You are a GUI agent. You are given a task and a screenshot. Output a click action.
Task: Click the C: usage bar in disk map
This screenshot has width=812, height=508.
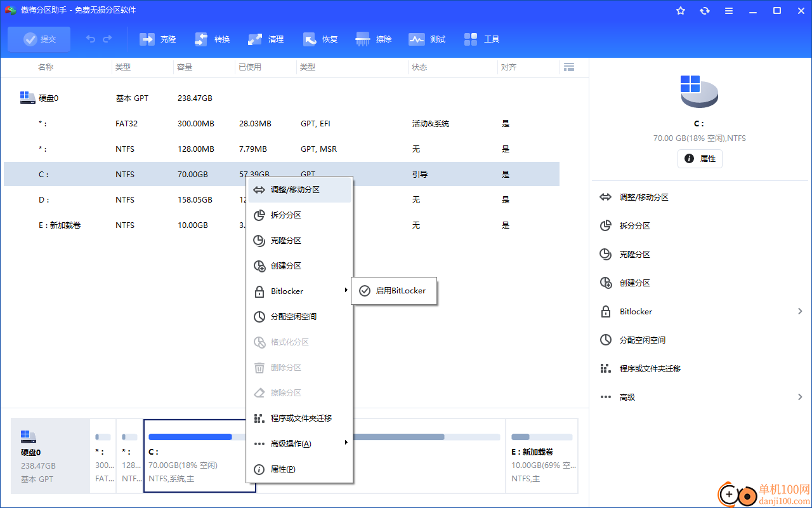[x=197, y=437]
